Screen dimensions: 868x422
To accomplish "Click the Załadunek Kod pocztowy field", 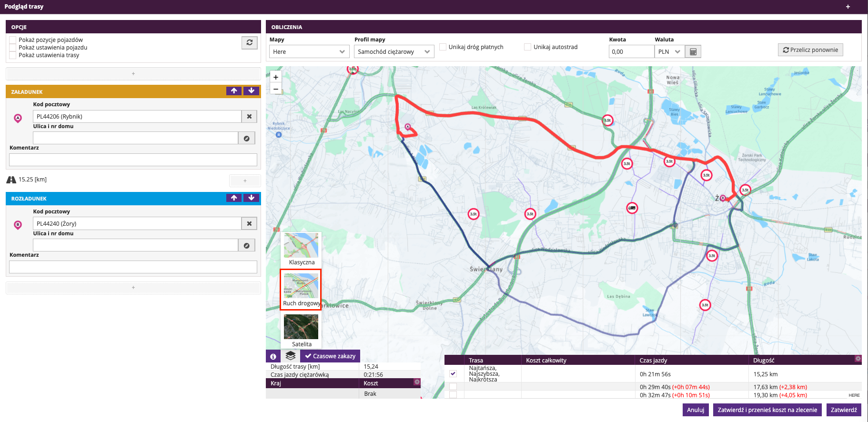I will [137, 117].
